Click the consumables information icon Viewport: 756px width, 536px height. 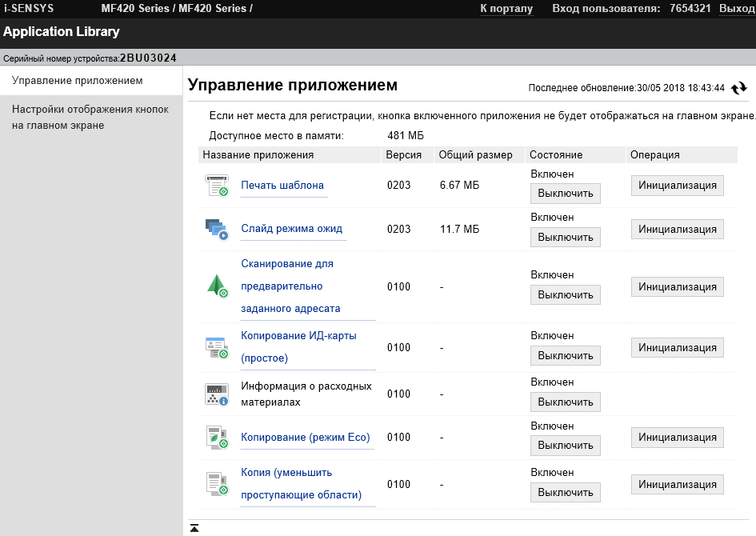point(217,394)
